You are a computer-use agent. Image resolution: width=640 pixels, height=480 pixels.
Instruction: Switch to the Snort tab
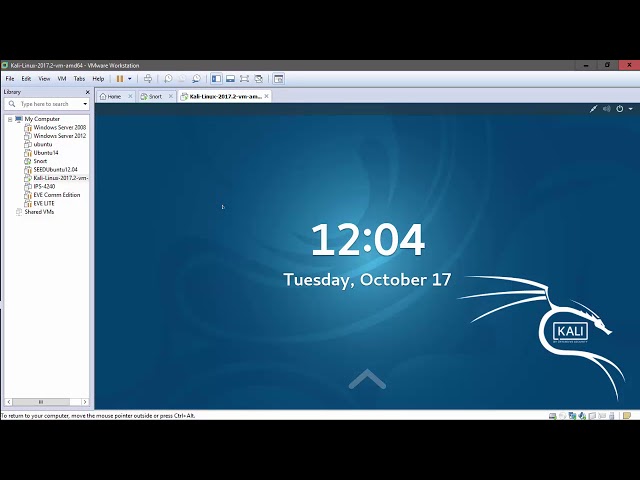(155, 96)
